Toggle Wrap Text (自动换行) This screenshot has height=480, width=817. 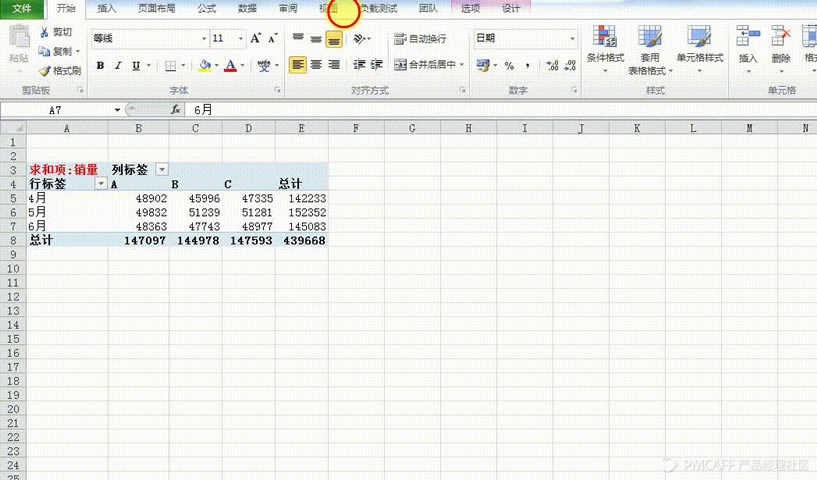(420, 39)
